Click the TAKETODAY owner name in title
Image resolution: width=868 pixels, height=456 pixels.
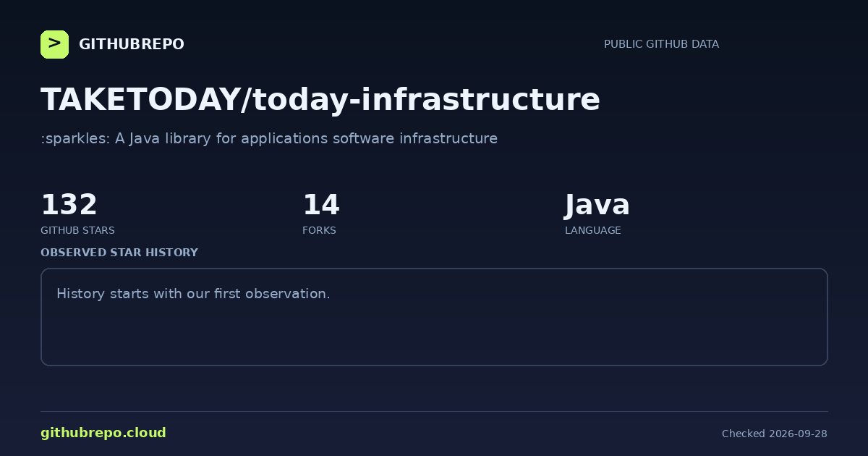(140, 99)
